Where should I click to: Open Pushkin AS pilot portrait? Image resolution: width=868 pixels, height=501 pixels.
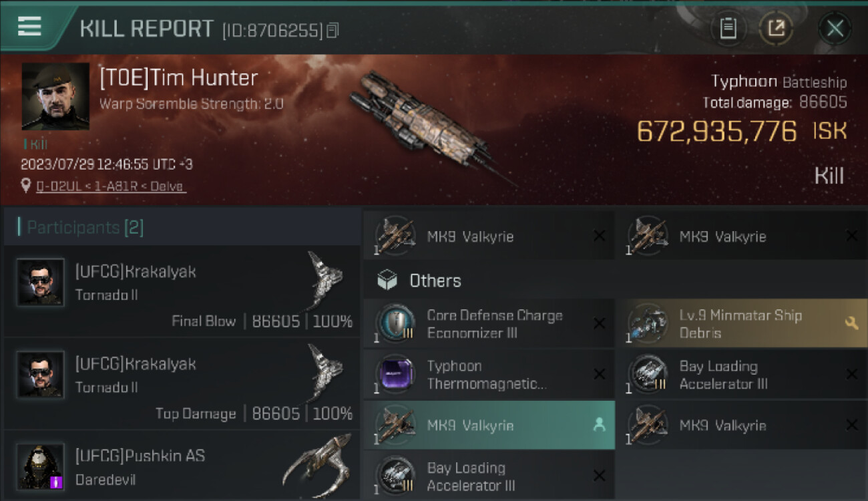tap(41, 466)
